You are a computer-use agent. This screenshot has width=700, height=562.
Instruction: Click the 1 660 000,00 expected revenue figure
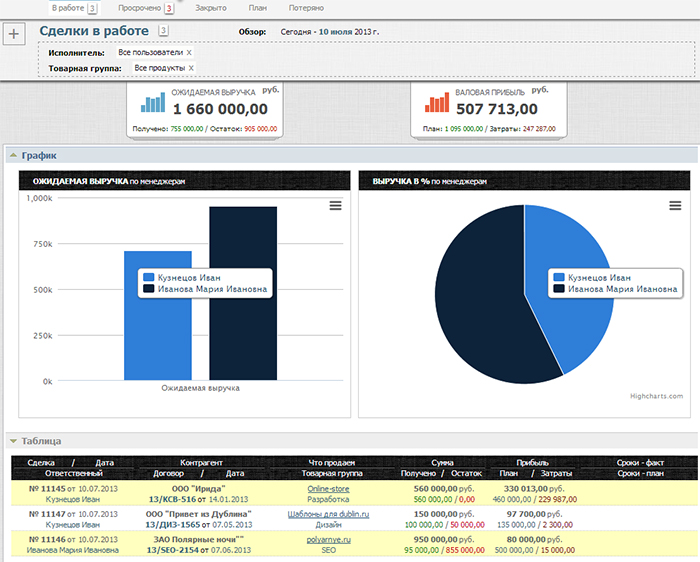point(220,109)
